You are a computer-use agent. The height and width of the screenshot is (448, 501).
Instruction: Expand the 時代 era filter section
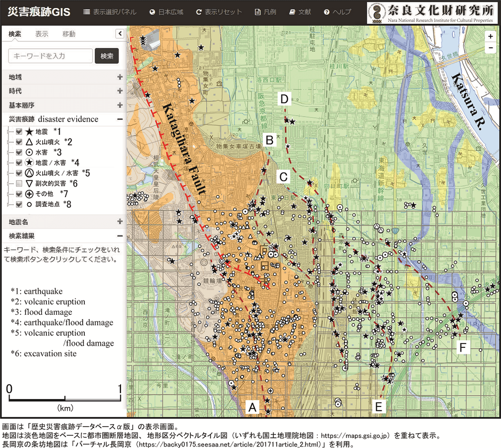(x=120, y=91)
